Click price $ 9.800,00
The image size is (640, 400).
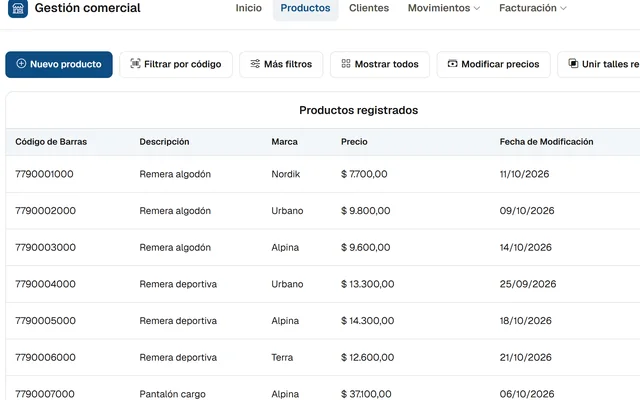coord(366,211)
